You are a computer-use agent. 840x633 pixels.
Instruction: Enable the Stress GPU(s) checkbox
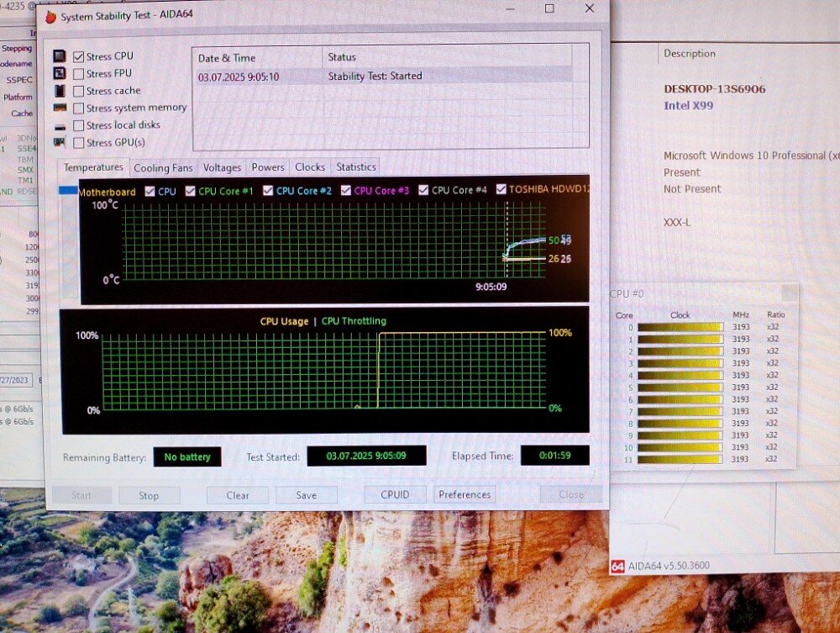pos(79,143)
